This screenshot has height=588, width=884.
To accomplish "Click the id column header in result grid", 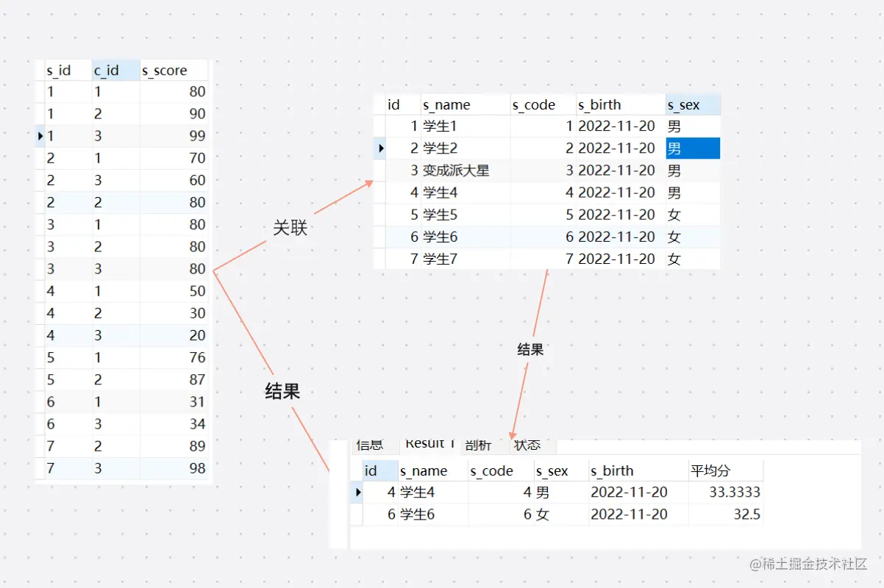I will pos(374,470).
